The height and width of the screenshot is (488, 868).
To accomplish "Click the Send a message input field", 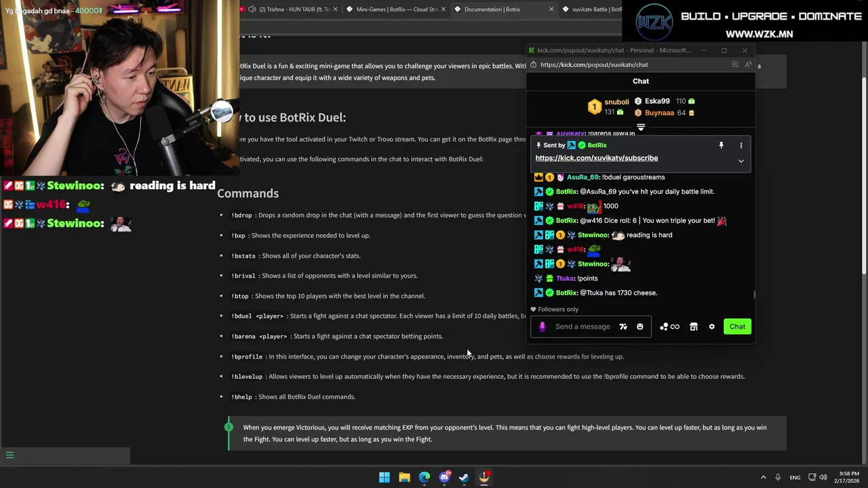I will coord(583,327).
